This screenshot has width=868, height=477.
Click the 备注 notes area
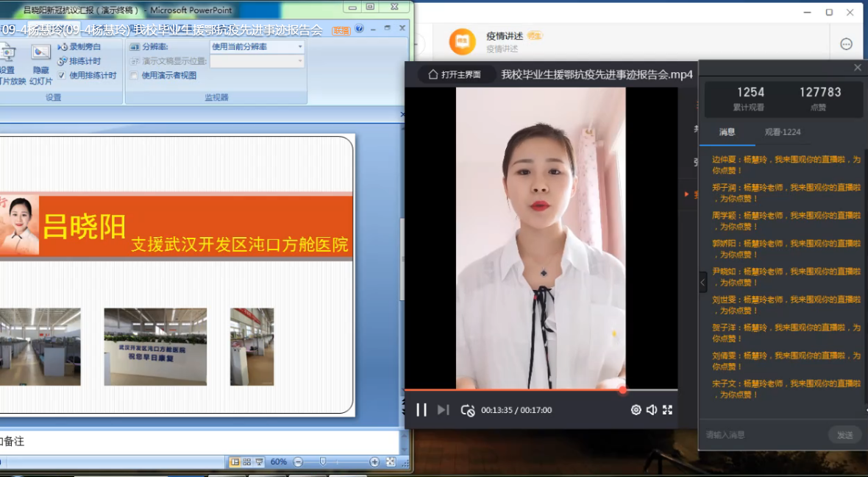point(199,442)
